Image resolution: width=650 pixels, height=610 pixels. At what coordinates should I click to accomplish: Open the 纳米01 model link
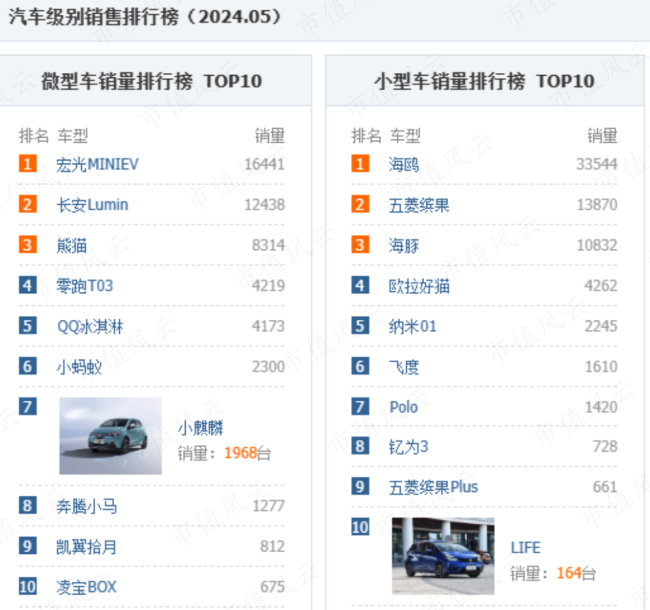coord(412,326)
